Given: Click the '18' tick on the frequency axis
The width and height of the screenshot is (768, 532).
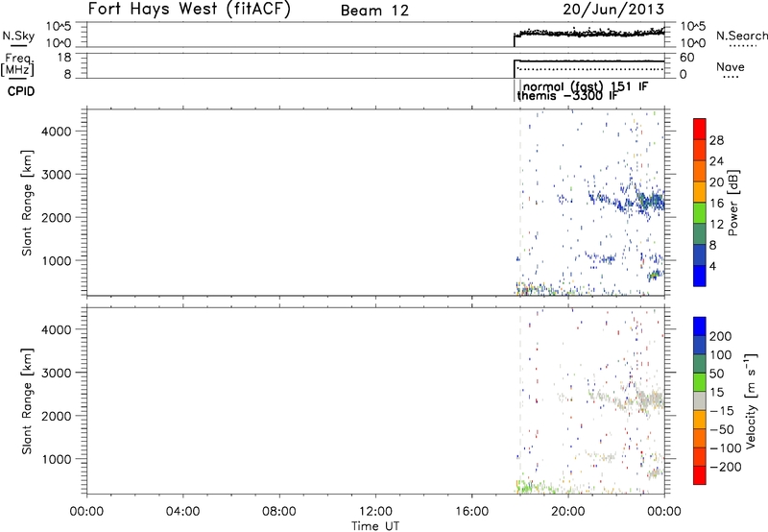Looking at the screenshot, I should pos(64,58).
